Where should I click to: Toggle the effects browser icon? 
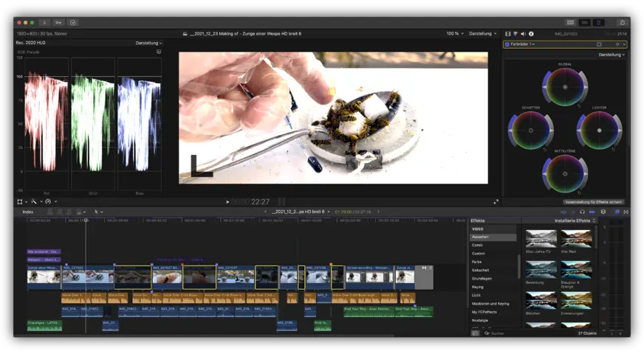[x=617, y=212]
